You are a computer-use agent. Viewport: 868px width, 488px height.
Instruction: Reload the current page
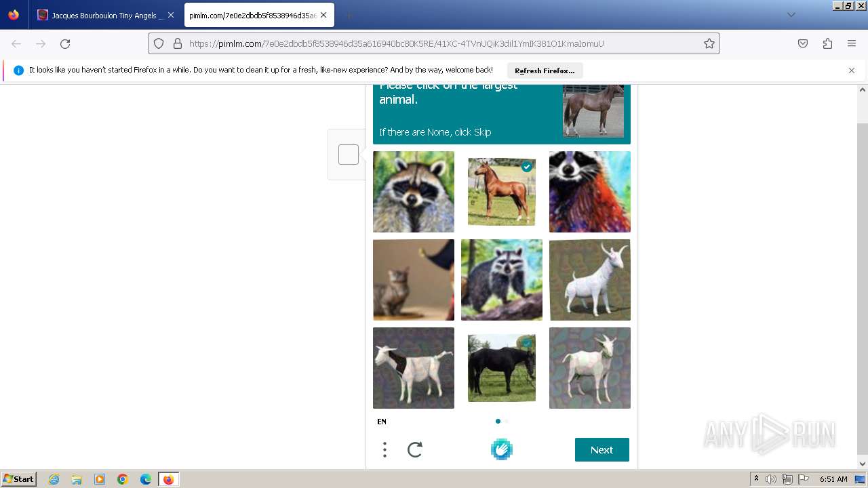click(x=65, y=43)
